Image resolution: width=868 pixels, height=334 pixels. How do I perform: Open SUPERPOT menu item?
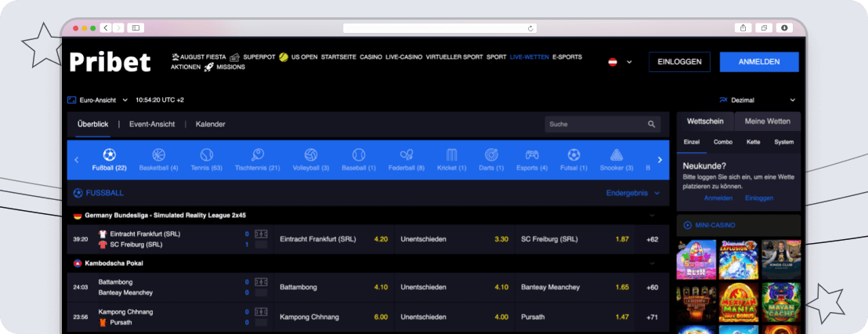pos(252,57)
